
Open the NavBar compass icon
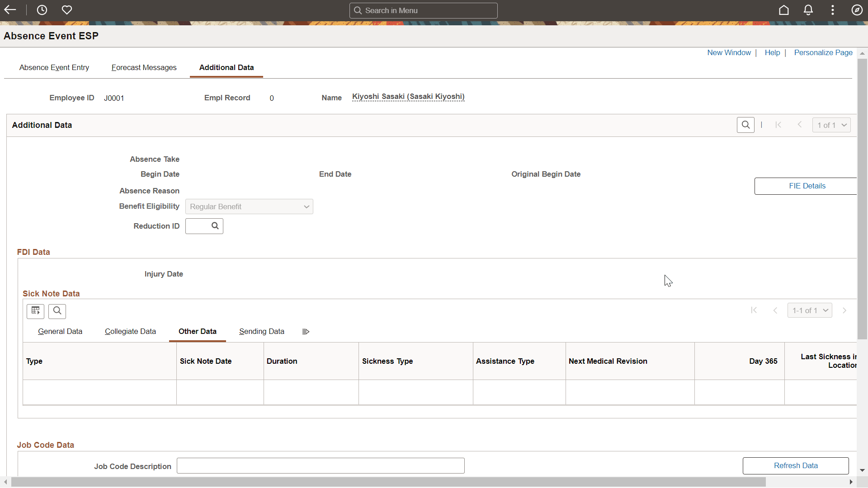[857, 10]
